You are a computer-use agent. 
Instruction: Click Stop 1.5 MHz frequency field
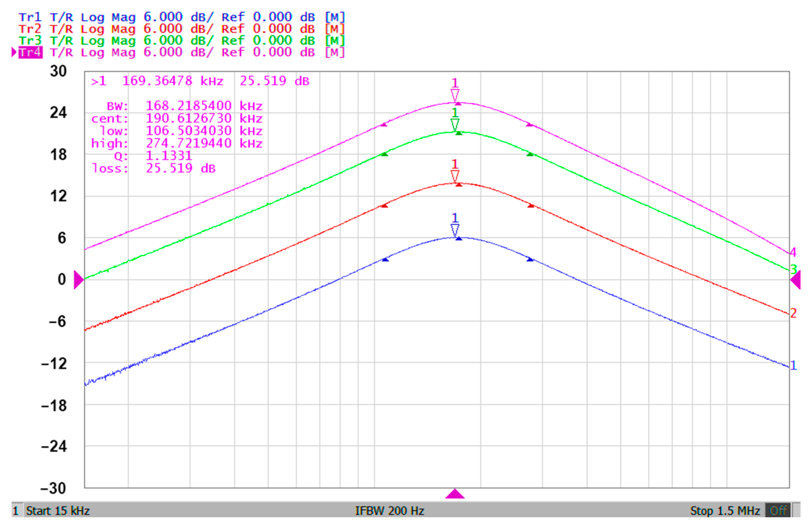(725, 511)
